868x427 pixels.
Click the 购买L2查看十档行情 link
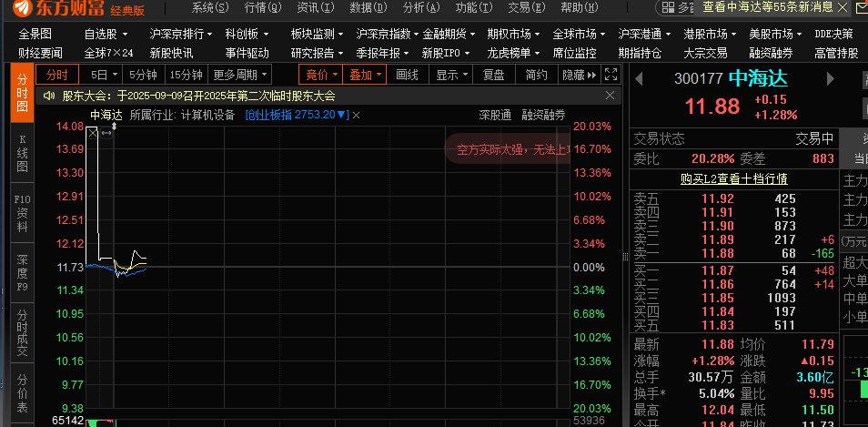(x=733, y=178)
